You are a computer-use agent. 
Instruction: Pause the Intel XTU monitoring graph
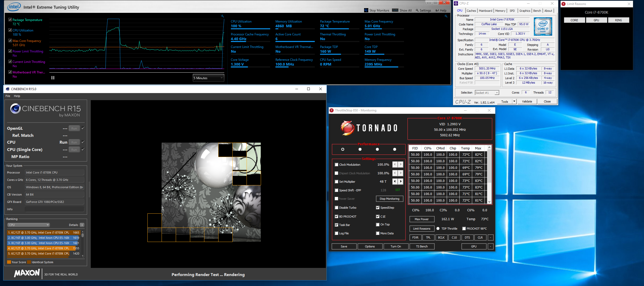pyautogui.click(x=53, y=78)
